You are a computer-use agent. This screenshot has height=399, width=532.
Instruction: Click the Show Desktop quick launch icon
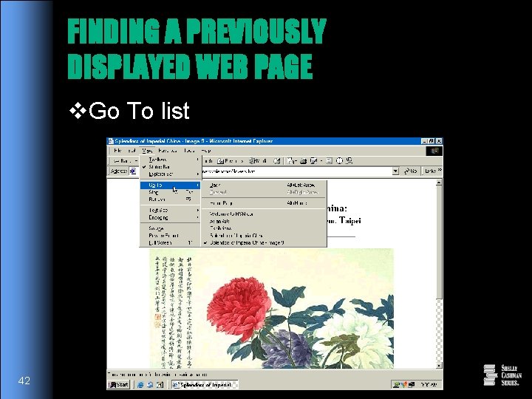[x=160, y=385]
